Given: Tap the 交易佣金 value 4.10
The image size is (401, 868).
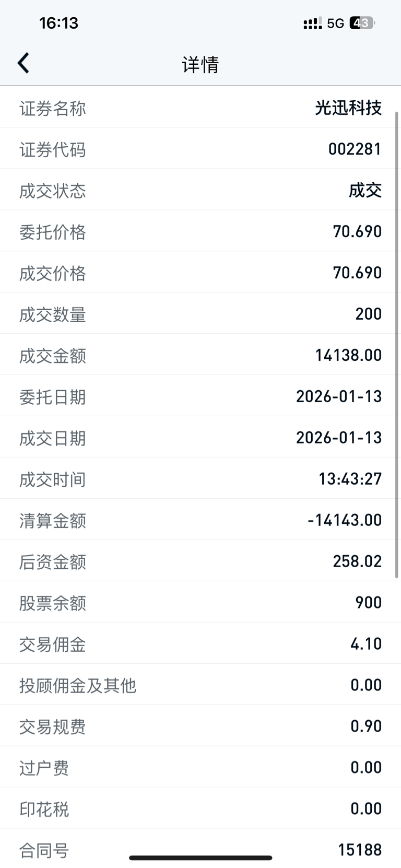Looking at the screenshot, I should click(x=365, y=644).
